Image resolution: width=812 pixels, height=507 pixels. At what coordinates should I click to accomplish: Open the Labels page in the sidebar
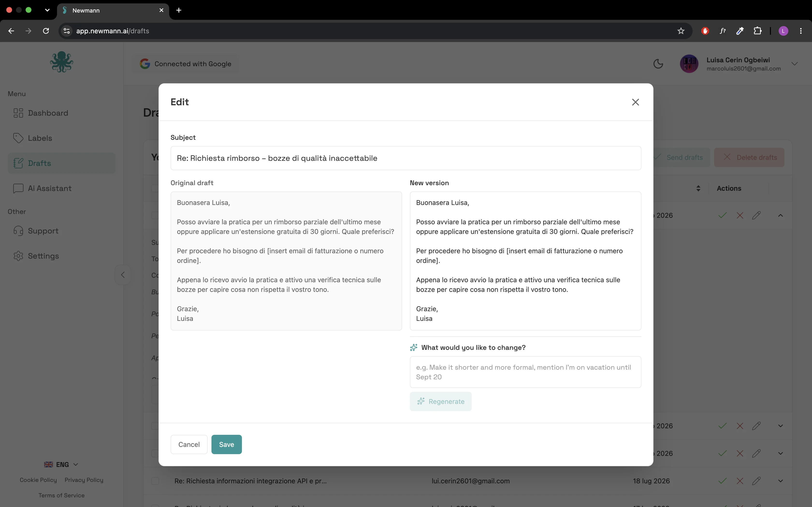pos(61,138)
